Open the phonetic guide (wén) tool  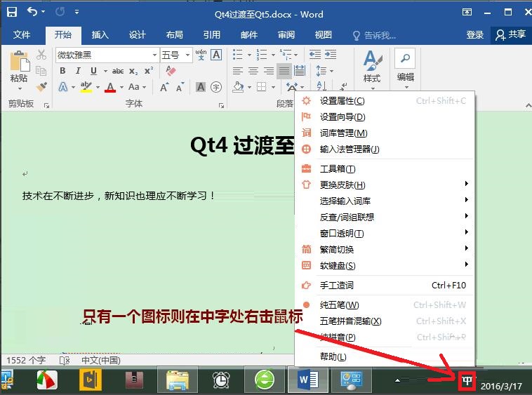point(201,55)
